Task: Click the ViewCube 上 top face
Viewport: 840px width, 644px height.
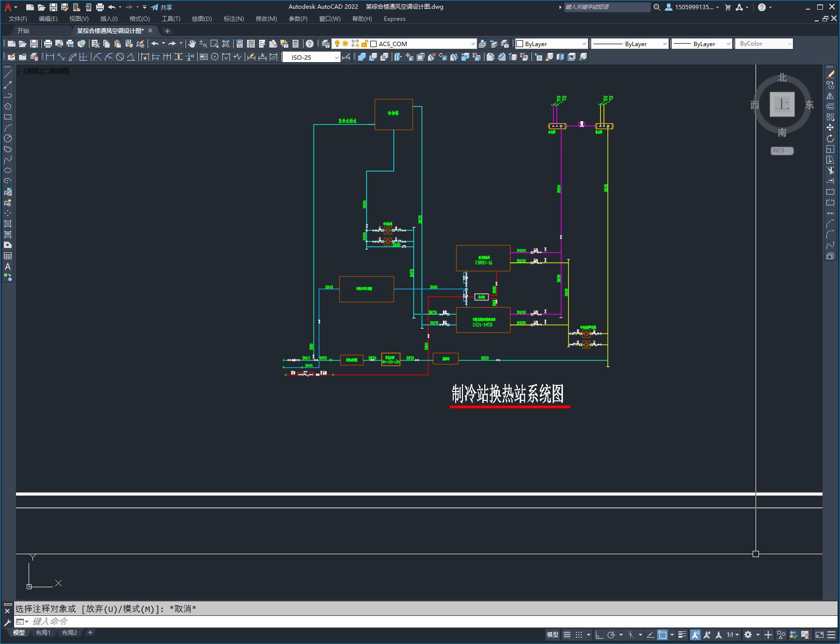Action: coord(782,104)
